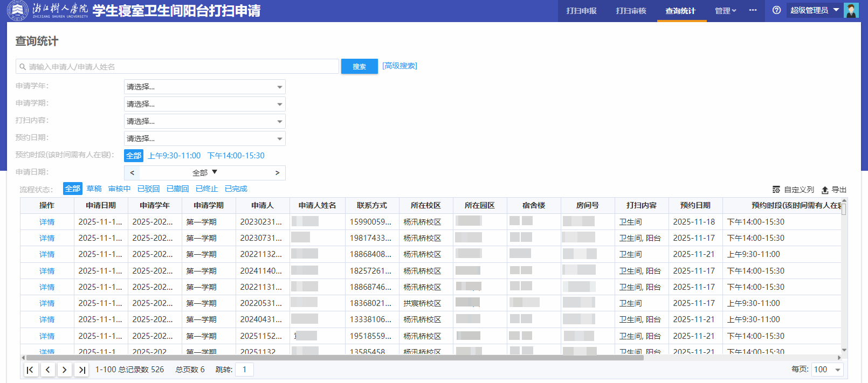868x383 pixels.
Task: Click the user avatar picture
Action: pyautogui.click(x=851, y=10)
